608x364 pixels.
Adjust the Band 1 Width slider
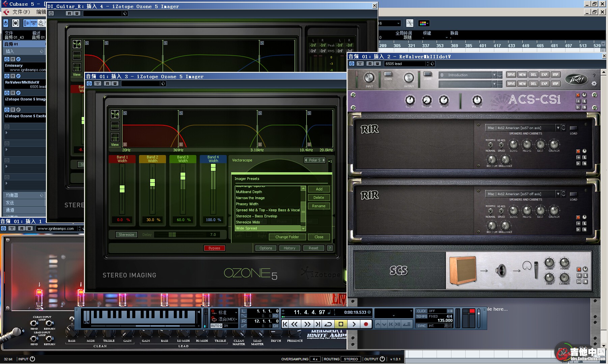coord(122,189)
